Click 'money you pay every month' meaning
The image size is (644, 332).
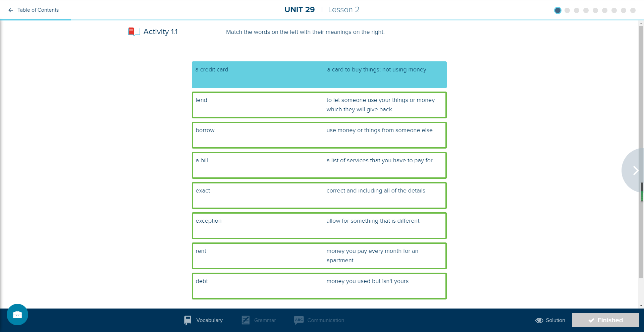372,256
